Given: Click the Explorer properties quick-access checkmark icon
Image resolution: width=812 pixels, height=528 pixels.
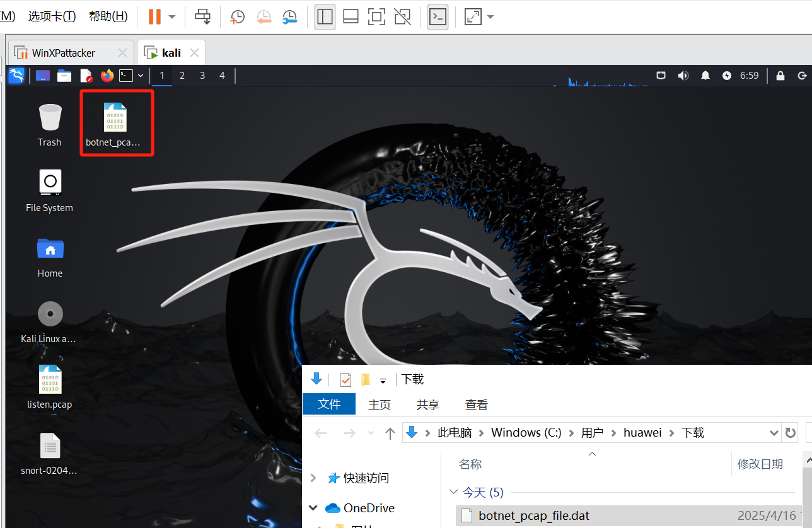Looking at the screenshot, I should [345, 379].
